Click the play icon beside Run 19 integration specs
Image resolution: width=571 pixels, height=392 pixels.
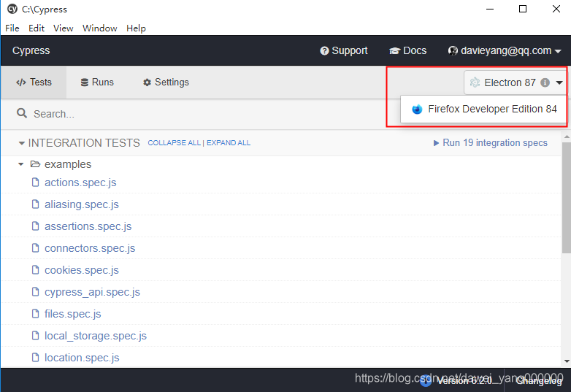(436, 143)
